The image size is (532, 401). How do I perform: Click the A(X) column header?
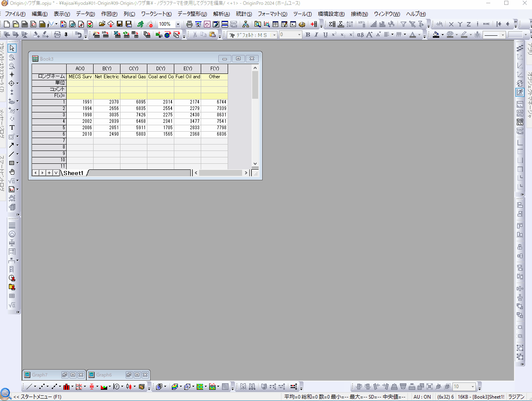coord(80,69)
